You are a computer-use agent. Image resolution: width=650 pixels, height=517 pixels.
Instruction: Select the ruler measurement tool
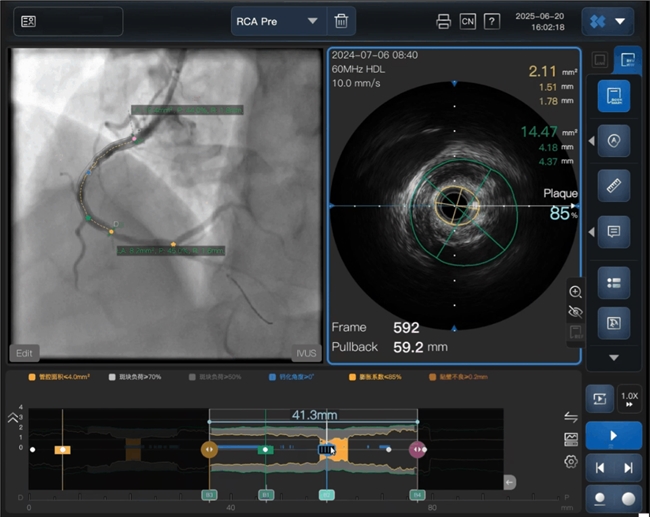pyautogui.click(x=613, y=187)
